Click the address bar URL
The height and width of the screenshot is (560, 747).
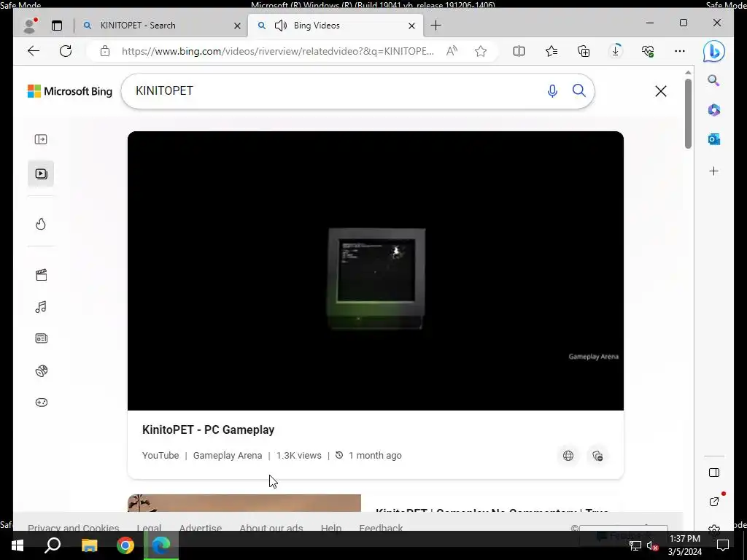[278, 51]
